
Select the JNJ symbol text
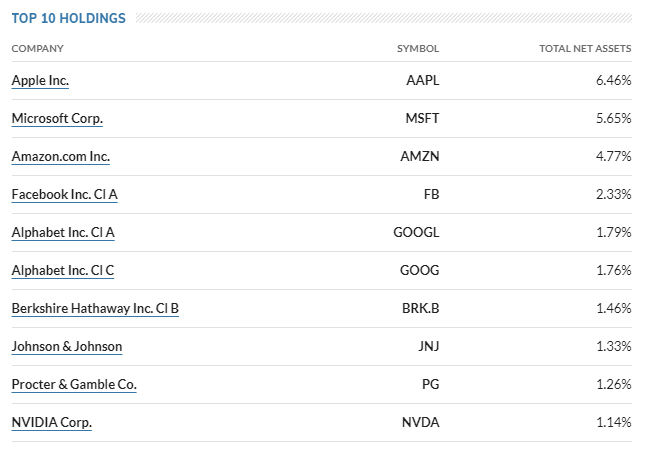pyautogui.click(x=428, y=346)
